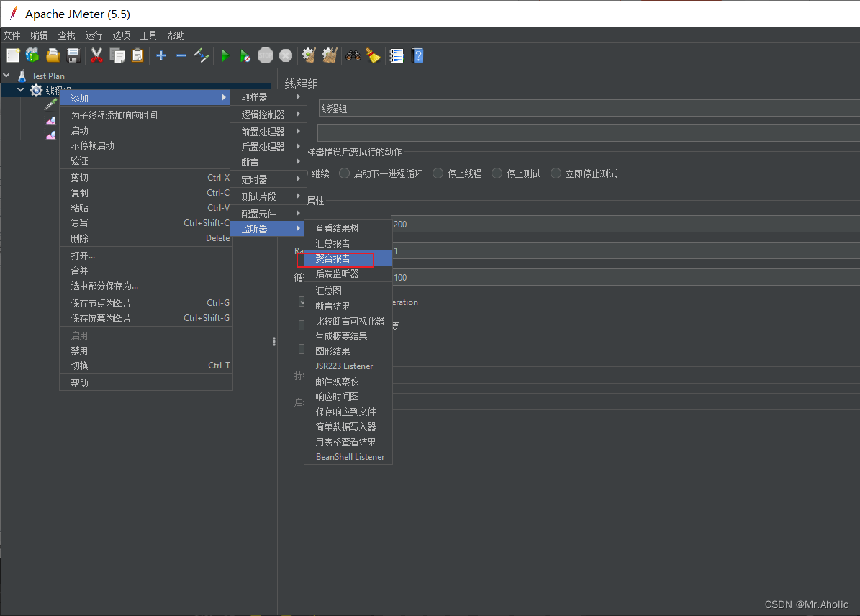Open the 文件 menu
860x616 pixels.
point(12,35)
